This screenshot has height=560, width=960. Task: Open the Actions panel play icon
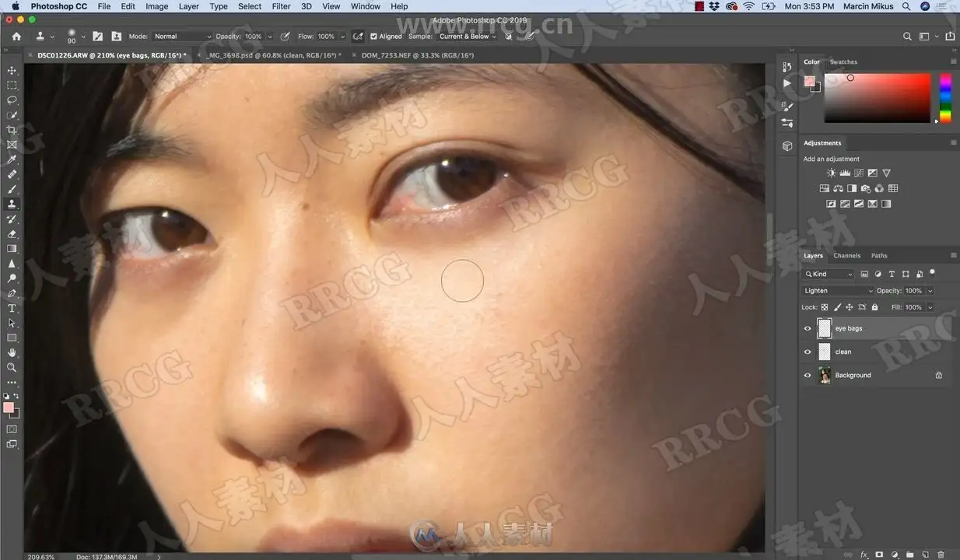(x=787, y=83)
